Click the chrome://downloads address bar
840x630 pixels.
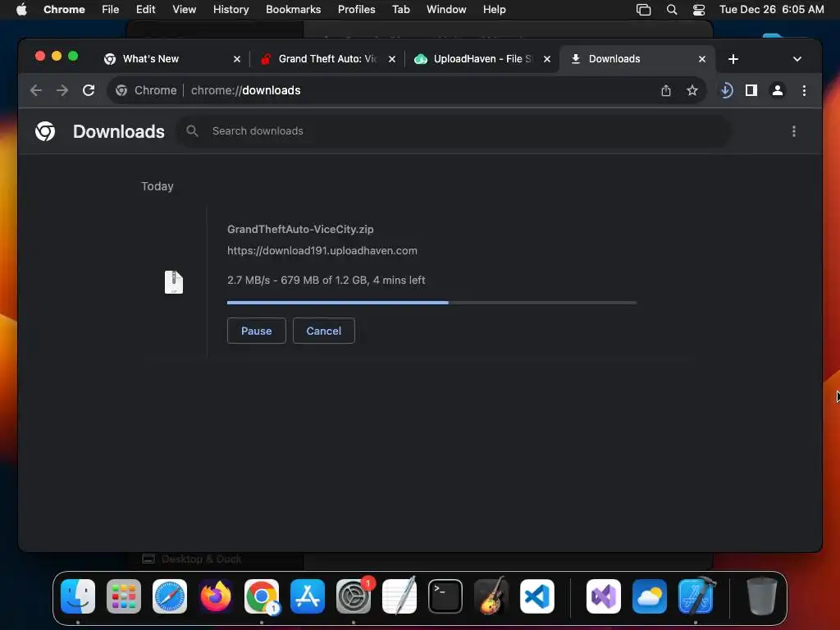[407, 90]
